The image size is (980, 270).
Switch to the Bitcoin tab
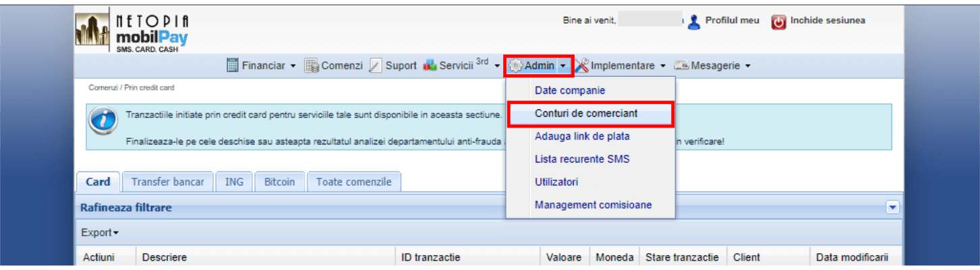[279, 182]
